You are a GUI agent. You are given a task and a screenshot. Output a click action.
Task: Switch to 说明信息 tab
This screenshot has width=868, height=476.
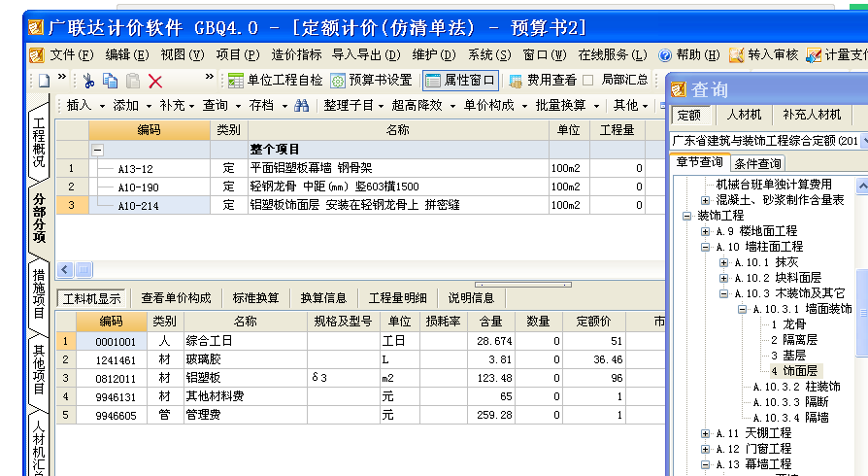pos(471,298)
